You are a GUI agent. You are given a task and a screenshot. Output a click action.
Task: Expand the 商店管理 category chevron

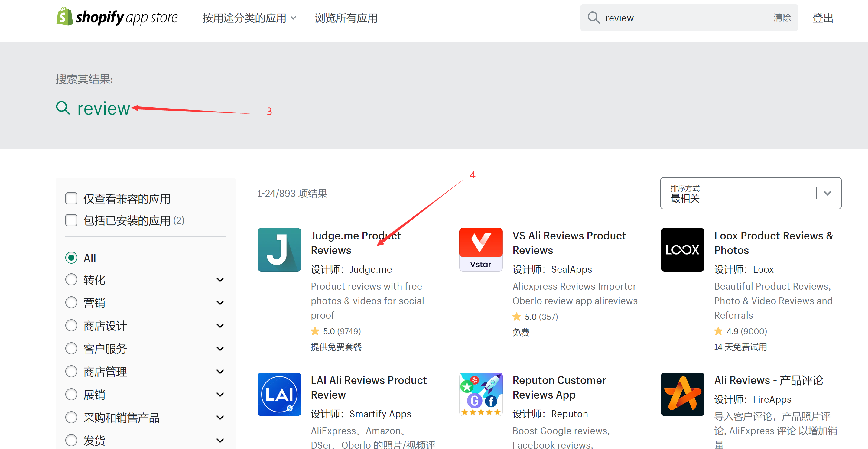click(220, 371)
